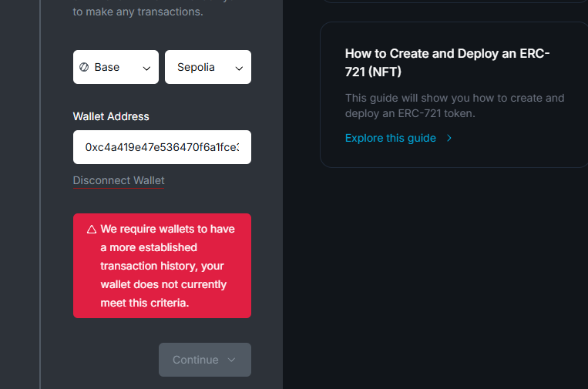588x389 pixels.
Task: Open the Base chain selector
Action: (x=116, y=67)
